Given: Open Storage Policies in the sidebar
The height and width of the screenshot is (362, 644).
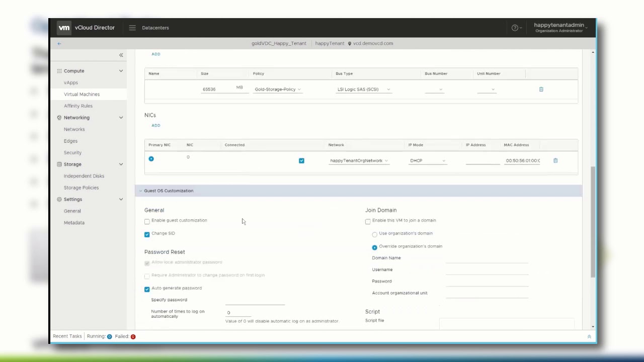Looking at the screenshot, I should [x=81, y=188].
